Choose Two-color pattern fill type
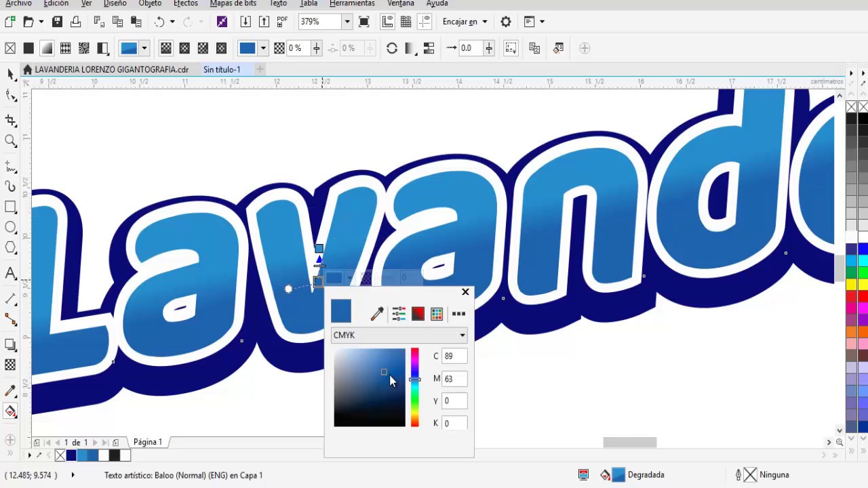 point(102,48)
